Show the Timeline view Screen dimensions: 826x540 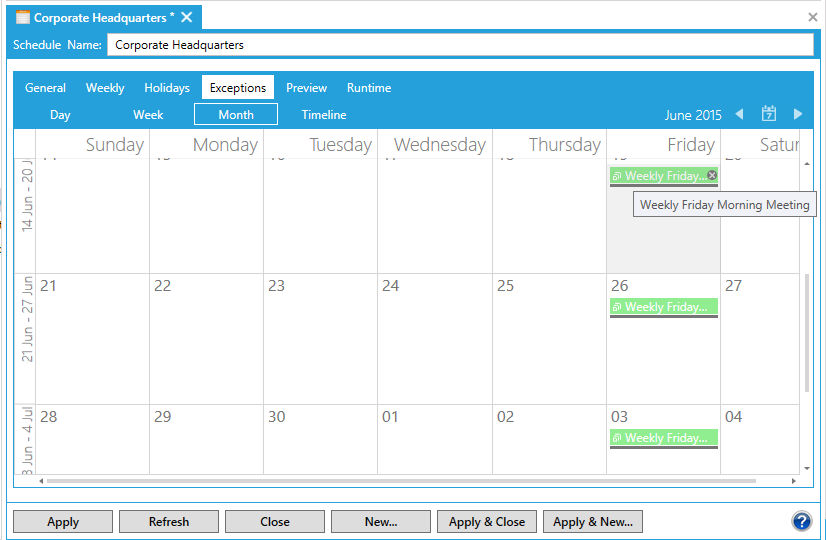click(324, 115)
